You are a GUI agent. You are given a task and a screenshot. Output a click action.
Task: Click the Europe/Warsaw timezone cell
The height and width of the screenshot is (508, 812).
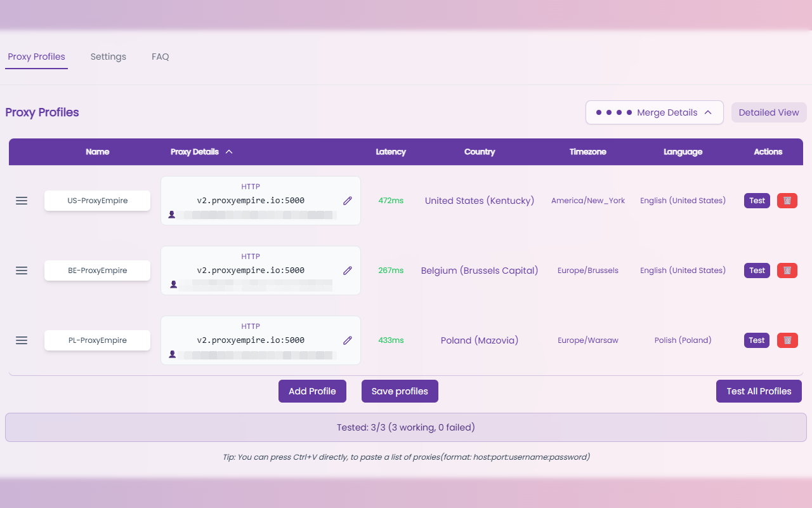pos(588,340)
